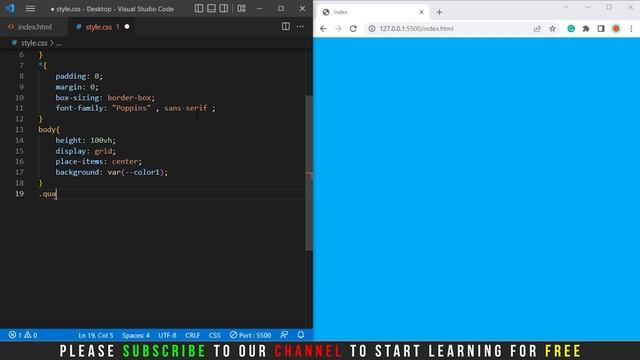Click the VS Code logo icon

pyautogui.click(x=10, y=9)
